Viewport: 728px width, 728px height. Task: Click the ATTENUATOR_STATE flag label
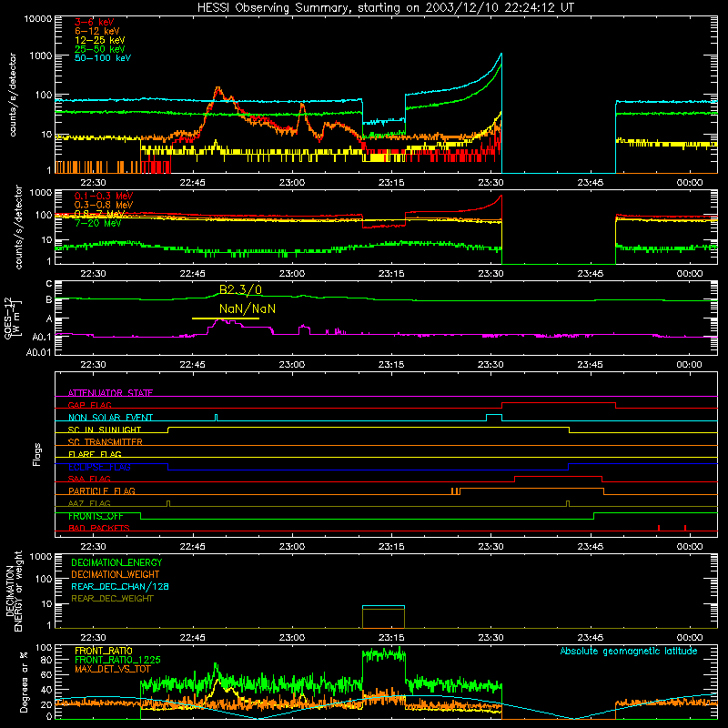click(x=110, y=393)
